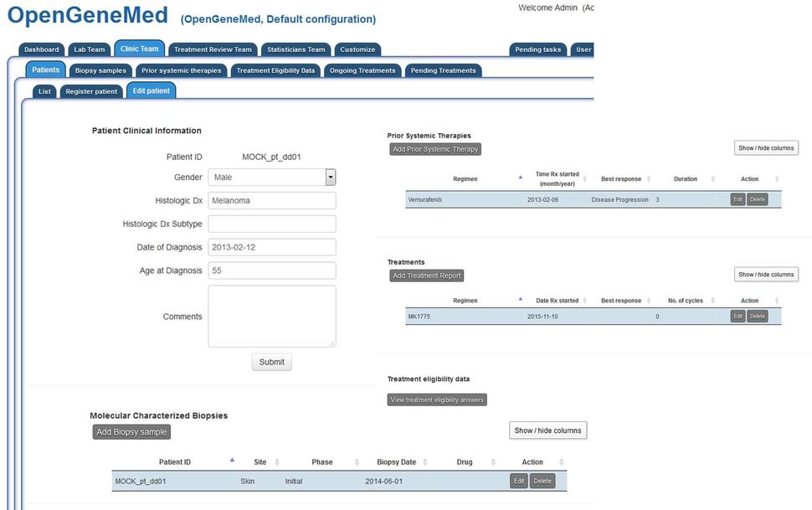812x510 pixels.
Task: Delete the Vemurafenib therapy row
Action: 757,199
